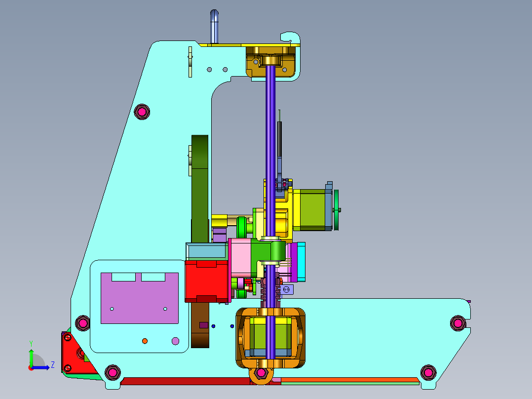Screen dimensions: 532x399
Task: Select the pink bolt at the frame's far right
Action: (x=457, y=322)
